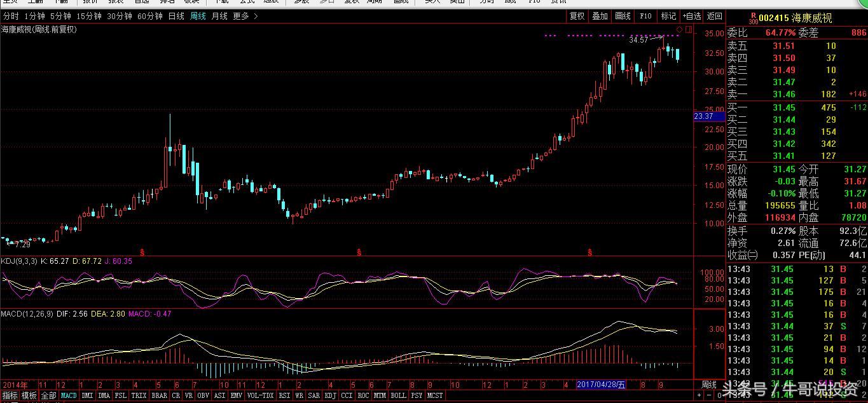Switch to the 日线 daily chart tab

176,16
